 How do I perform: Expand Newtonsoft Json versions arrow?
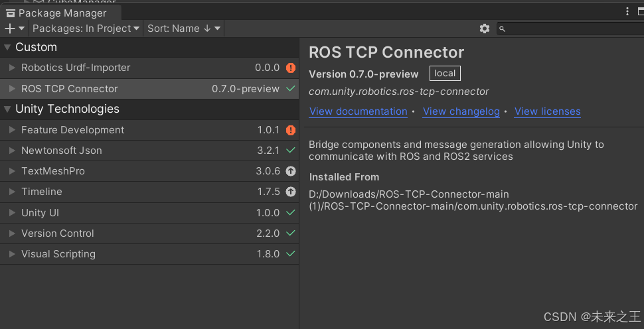pos(13,151)
